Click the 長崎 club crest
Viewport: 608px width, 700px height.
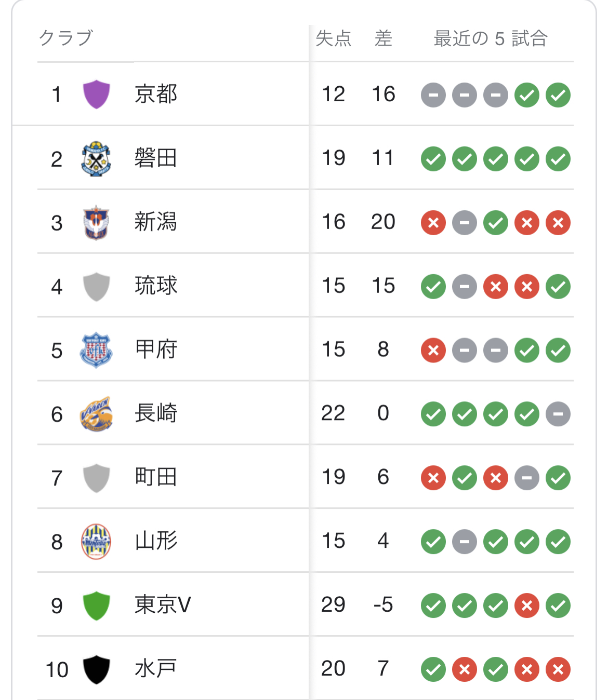tap(96, 414)
